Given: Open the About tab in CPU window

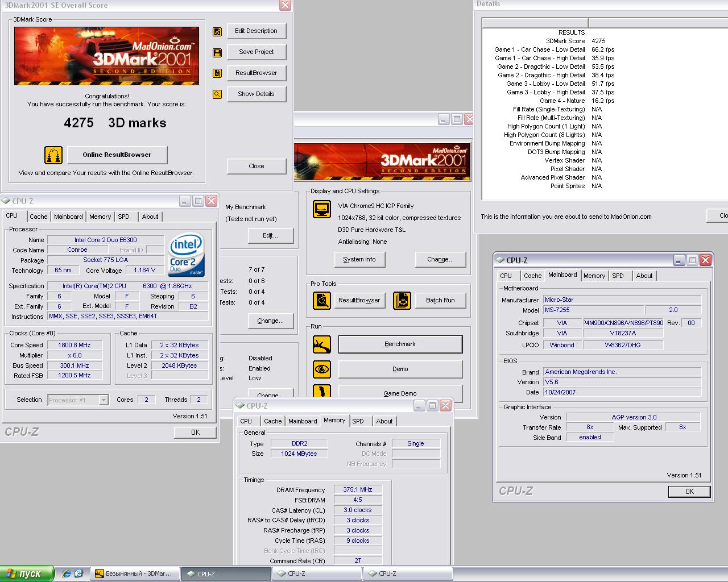Looking at the screenshot, I should tap(150, 217).
